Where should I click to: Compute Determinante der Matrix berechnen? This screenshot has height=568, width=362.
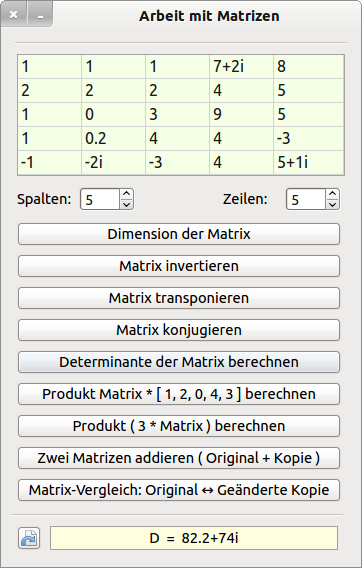tap(179, 362)
